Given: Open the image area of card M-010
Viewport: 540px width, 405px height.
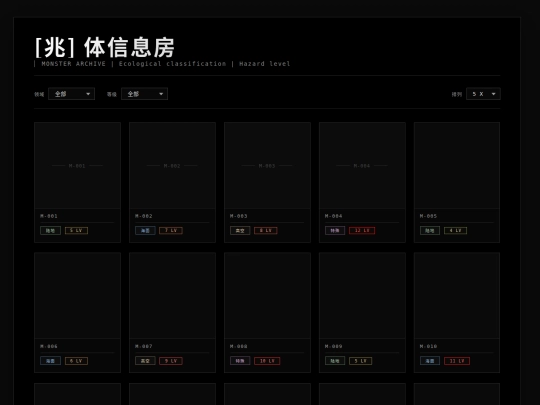Looking at the screenshot, I should click(457, 295).
